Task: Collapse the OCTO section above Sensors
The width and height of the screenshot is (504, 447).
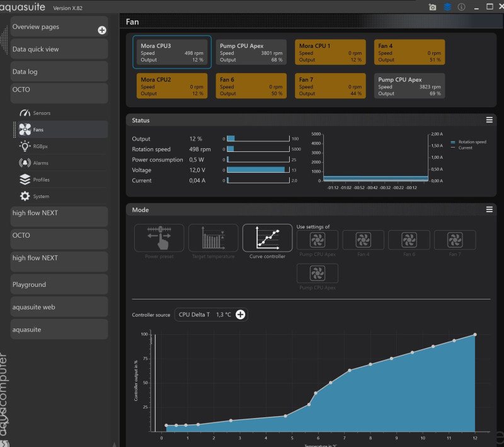Action: pyautogui.click(x=59, y=93)
